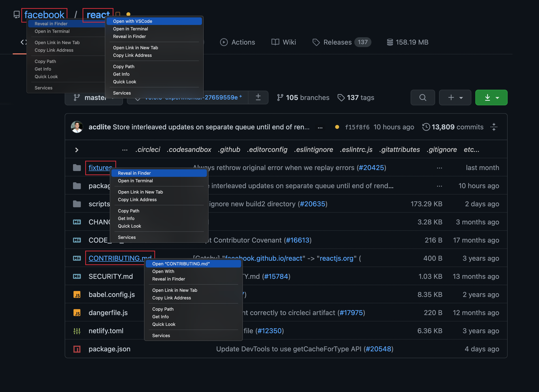The height and width of the screenshot is (392, 539).
Task: Click the fixtures folder icon
Action: pyautogui.click(x=77, y=168)
